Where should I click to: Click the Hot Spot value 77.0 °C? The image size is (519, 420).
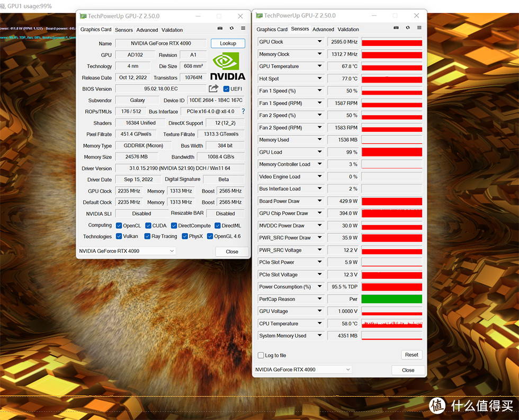coord(343,79)
